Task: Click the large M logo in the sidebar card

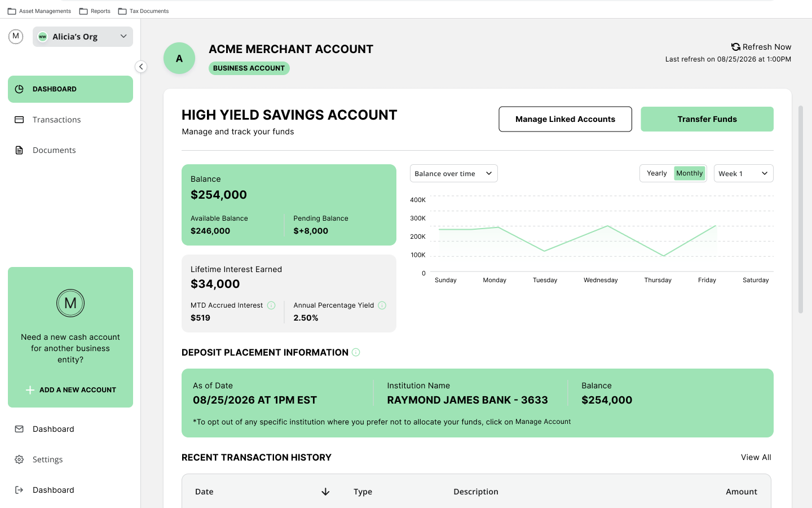Action: pos(70,303)
